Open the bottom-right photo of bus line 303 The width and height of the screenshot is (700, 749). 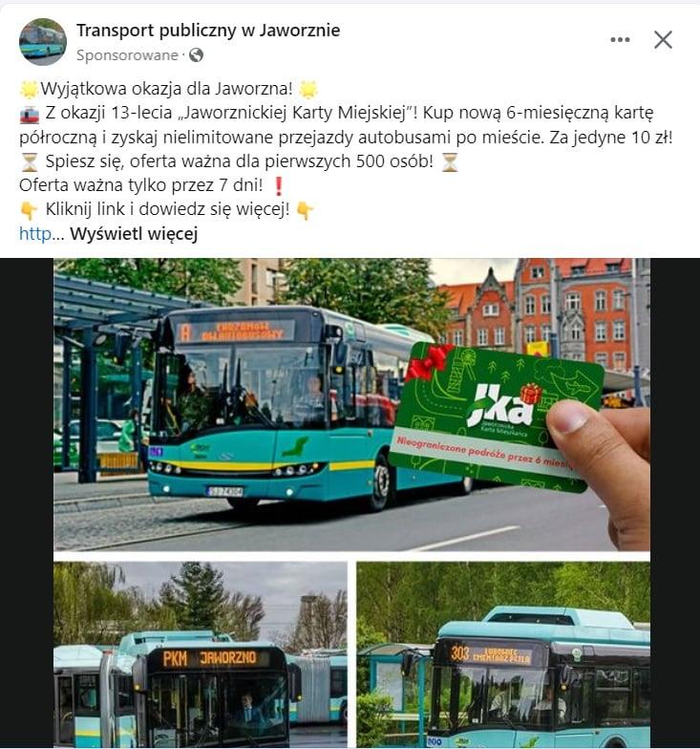tap(503, 655)
